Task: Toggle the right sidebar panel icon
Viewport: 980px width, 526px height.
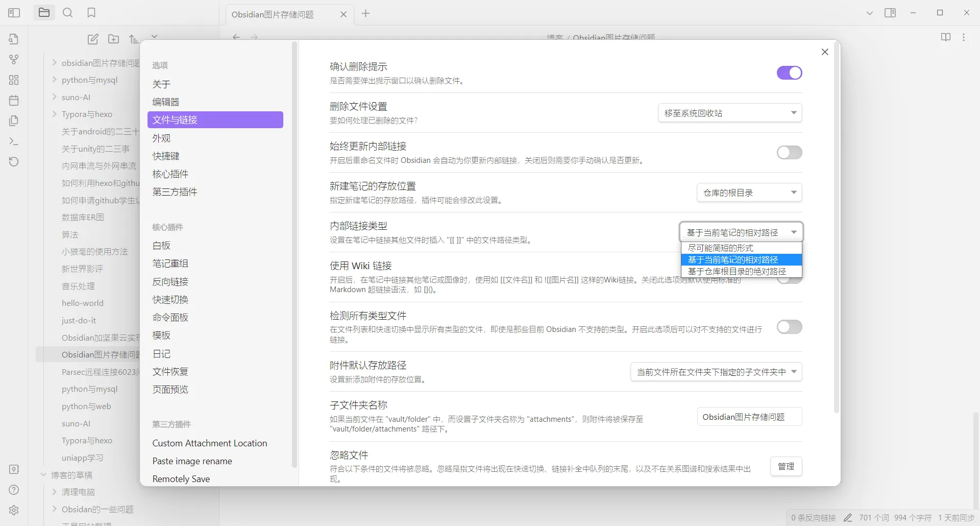Action: point(890,13)
